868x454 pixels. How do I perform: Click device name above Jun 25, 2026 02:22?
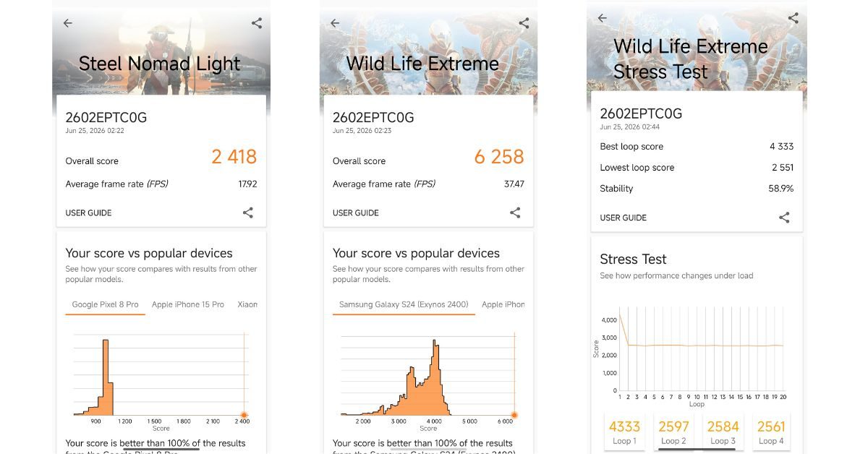(106, 117)
